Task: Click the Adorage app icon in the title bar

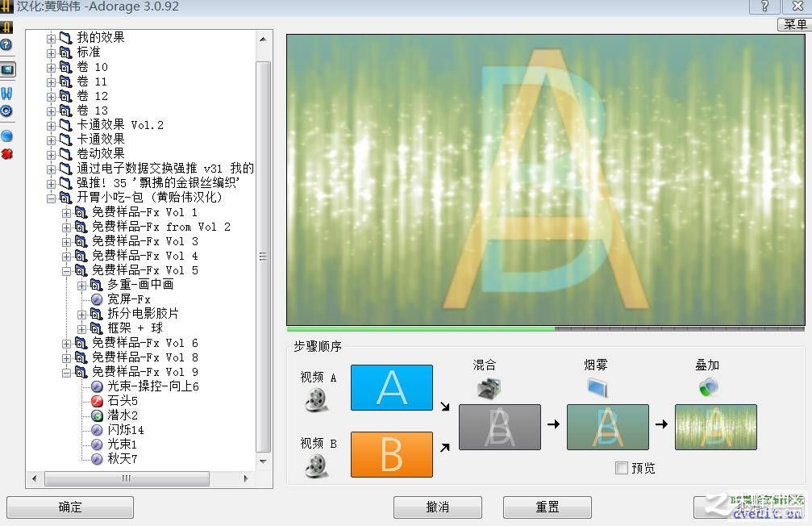Action: [6, 6]
